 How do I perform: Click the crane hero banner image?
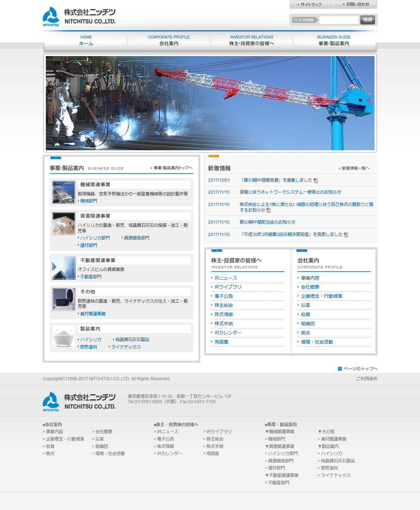coord(210,103)
